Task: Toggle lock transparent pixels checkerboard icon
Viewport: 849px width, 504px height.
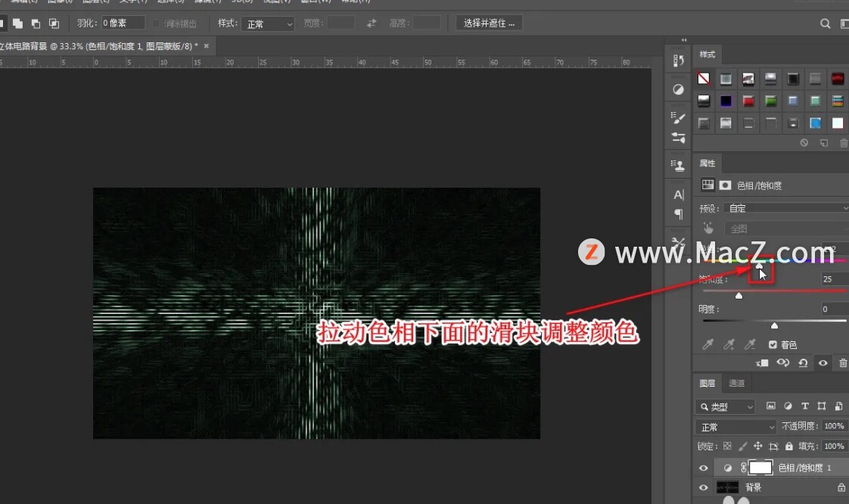Action: pyautogui.click(x=727, y=446)
